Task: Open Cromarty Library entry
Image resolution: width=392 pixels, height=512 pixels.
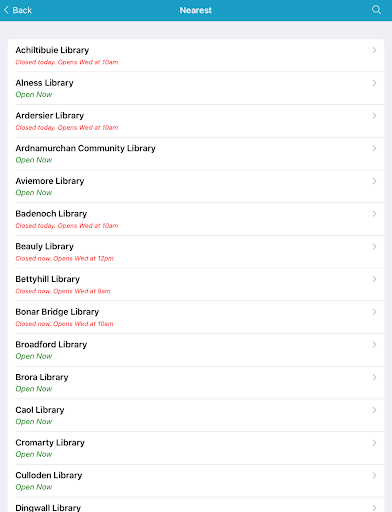Action: [196, 448]
